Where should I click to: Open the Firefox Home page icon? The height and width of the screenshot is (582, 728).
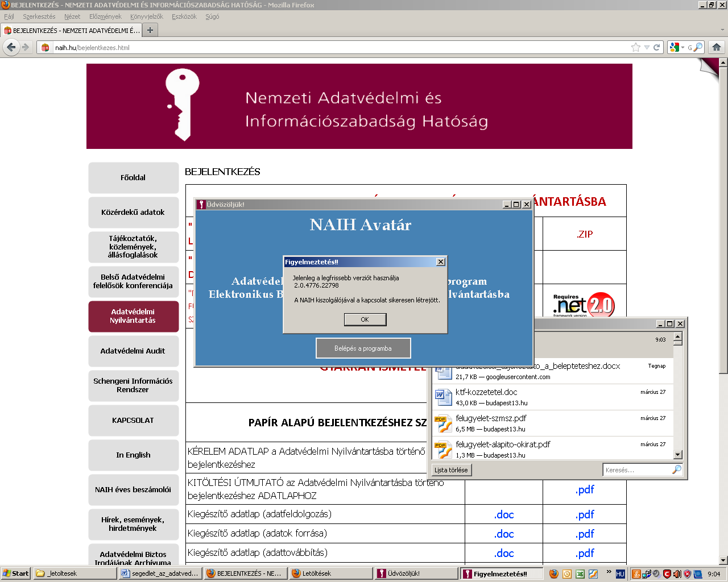[717, 47]
